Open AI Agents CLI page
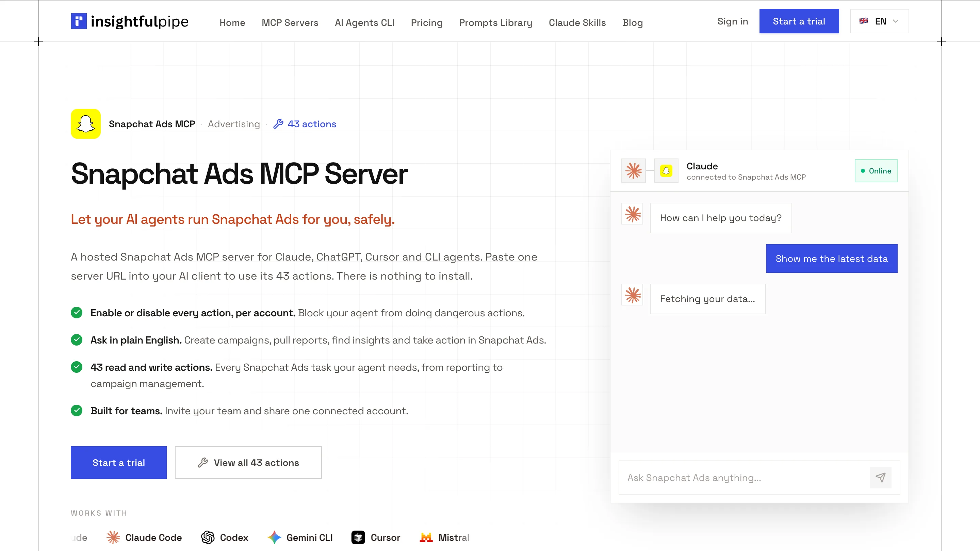Viewport: 980px width, 551px height. click(x=364, y=23)
